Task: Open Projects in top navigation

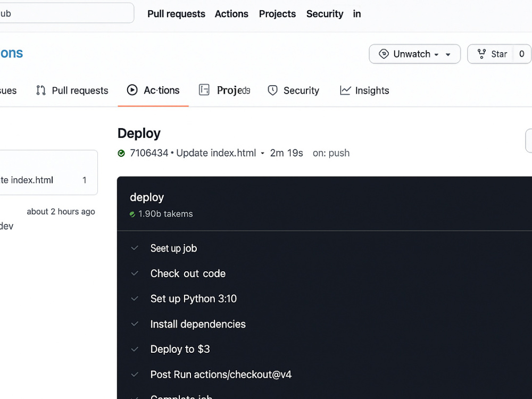Action: pos(277,14)
